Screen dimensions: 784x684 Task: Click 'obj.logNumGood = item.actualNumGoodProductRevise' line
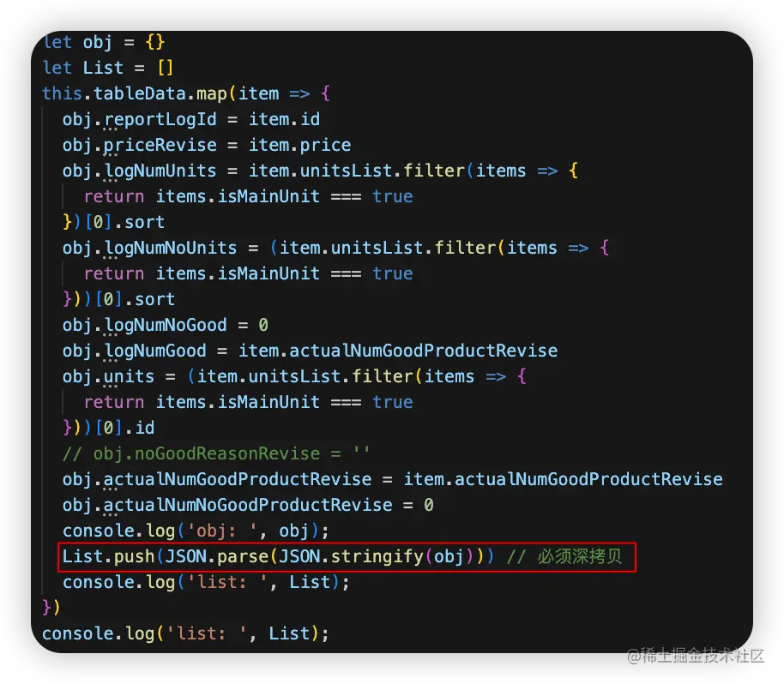click(x=310, y=351)
